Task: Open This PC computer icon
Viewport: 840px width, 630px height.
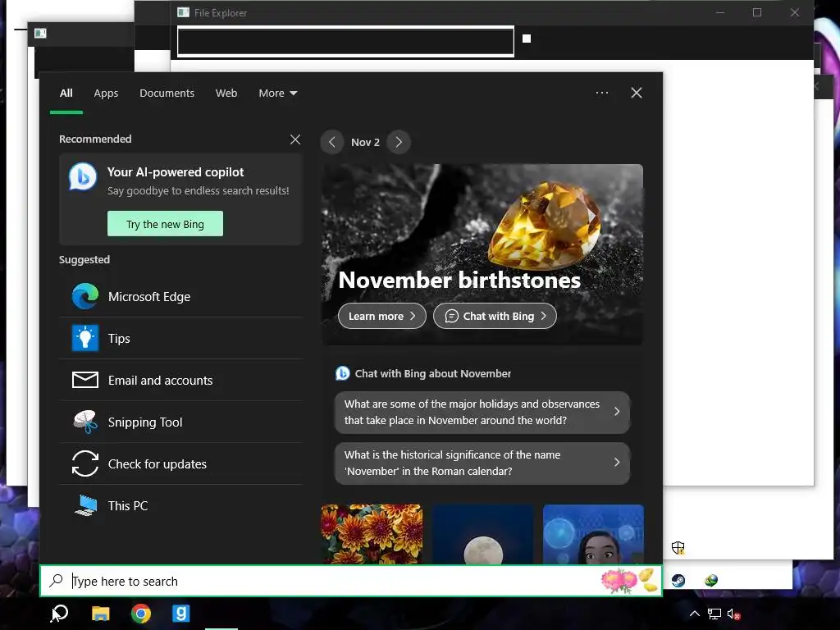Action: 85,505
